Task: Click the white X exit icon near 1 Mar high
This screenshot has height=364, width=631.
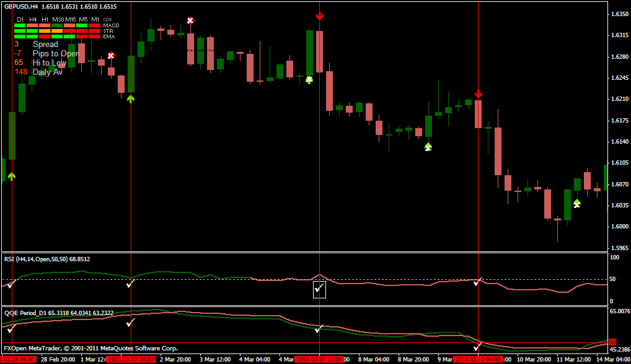Action: (110, 56)
